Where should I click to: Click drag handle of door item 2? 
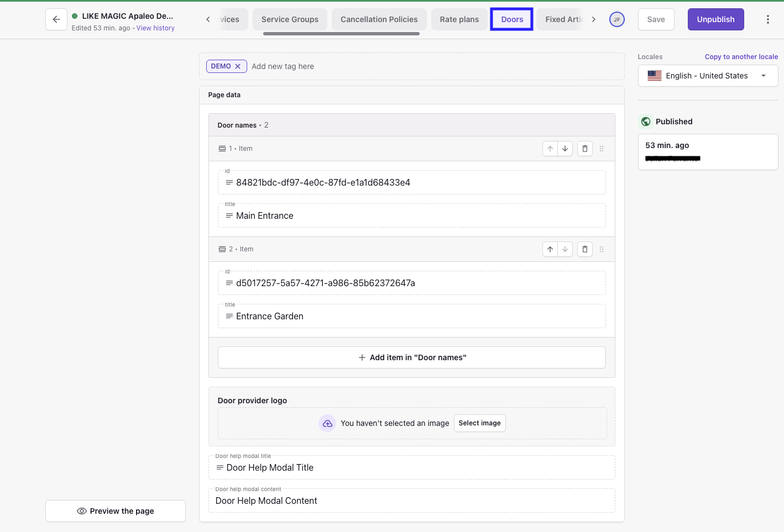(x=602, y=249)
